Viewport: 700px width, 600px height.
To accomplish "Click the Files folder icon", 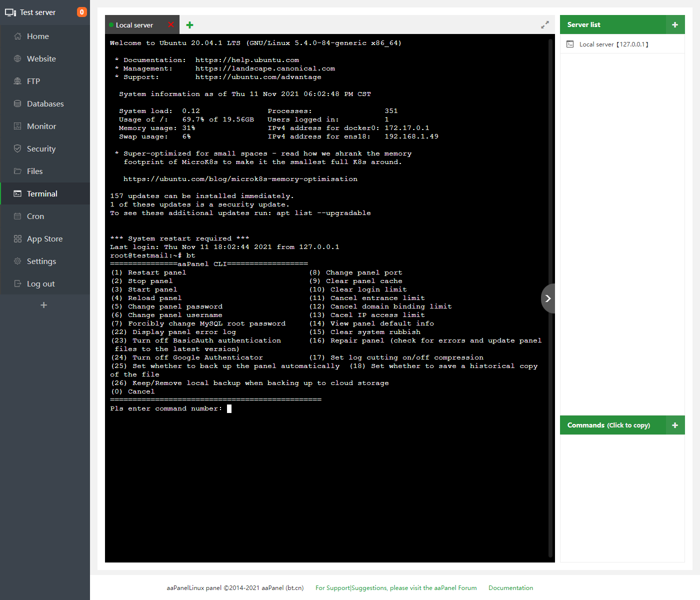I will 17,171.
